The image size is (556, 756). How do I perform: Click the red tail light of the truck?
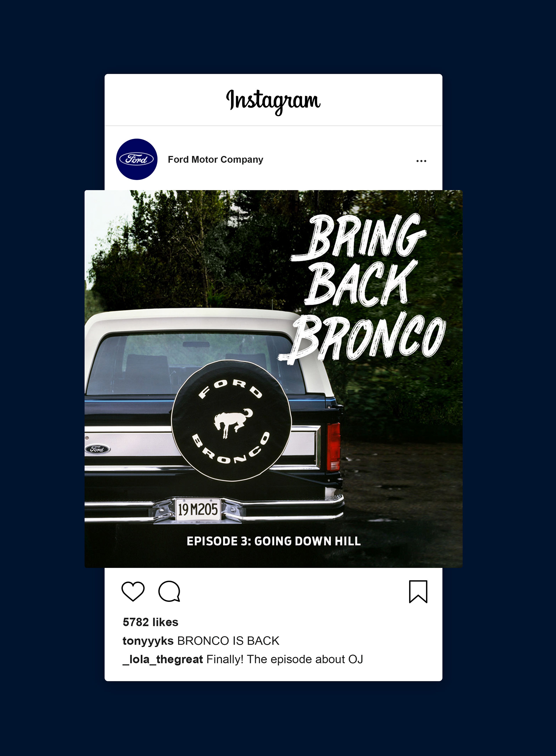point(333,447)
